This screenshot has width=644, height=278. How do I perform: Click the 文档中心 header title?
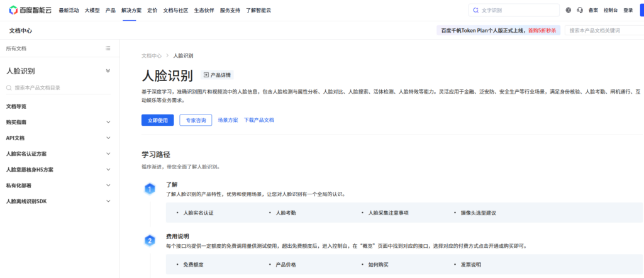[21, 30]
